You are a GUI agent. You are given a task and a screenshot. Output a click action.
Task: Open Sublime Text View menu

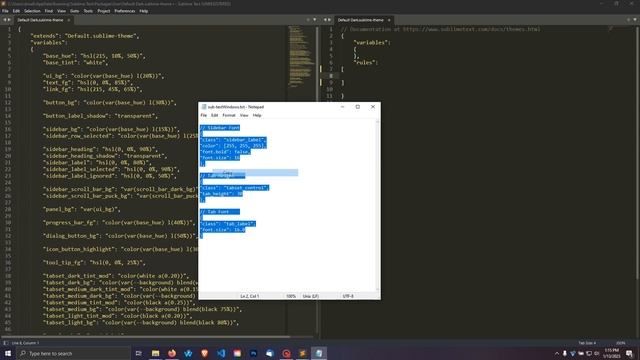61,11
